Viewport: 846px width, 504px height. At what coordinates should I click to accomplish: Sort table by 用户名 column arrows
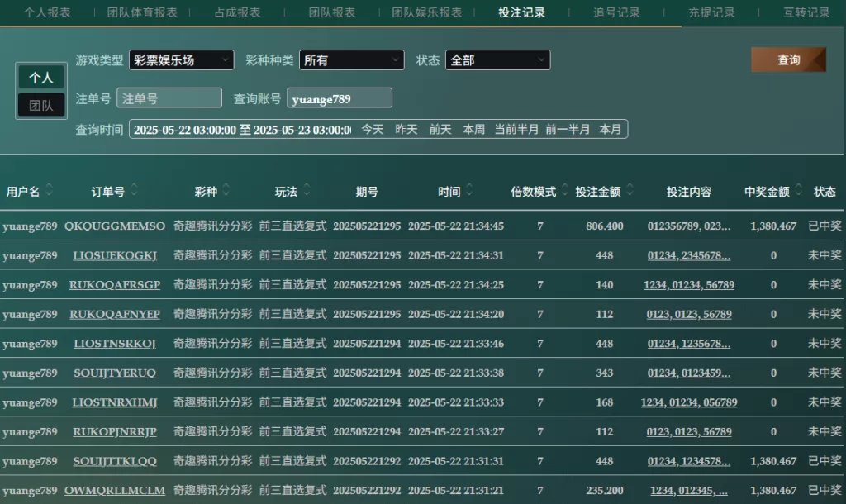[x=49, y=190]
